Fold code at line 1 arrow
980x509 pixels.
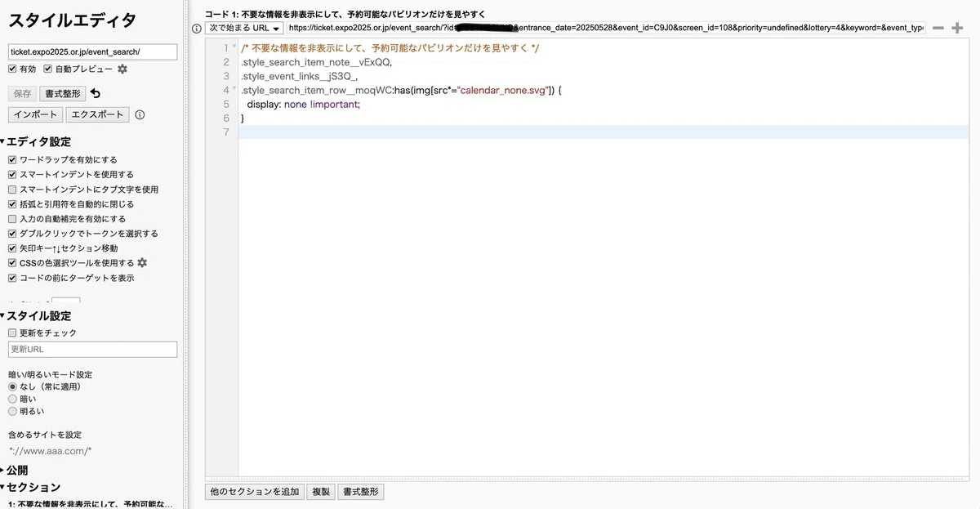tap(234, 47)
